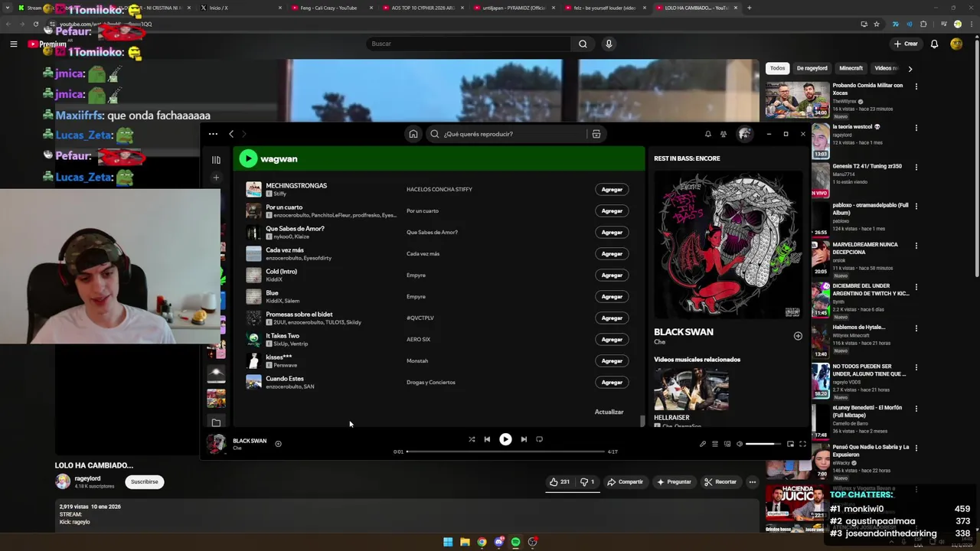Select the Minecraft filter chip
980x551 pixels.
click(x=851, y=68)
